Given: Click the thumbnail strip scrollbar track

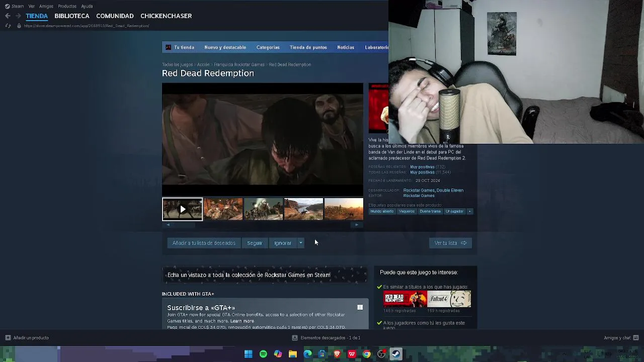Looking at the screenshot, I should tap(262, 225).
